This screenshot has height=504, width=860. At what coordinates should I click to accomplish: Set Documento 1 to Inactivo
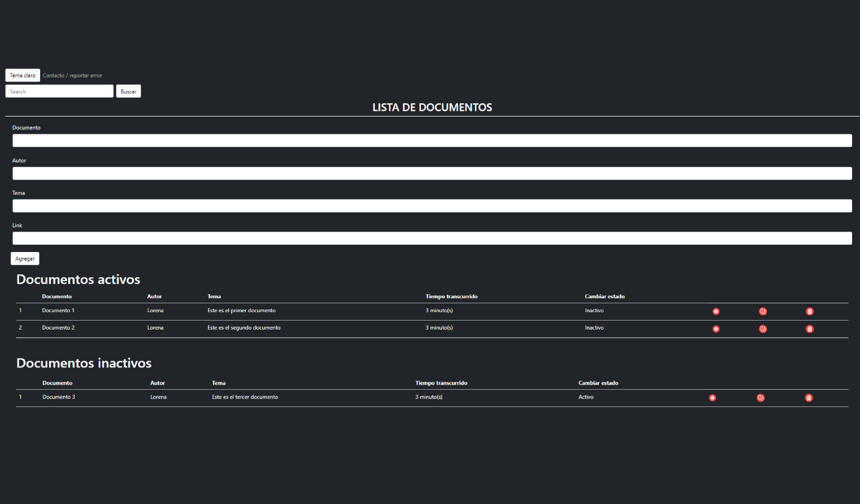[x=594, y=311]
